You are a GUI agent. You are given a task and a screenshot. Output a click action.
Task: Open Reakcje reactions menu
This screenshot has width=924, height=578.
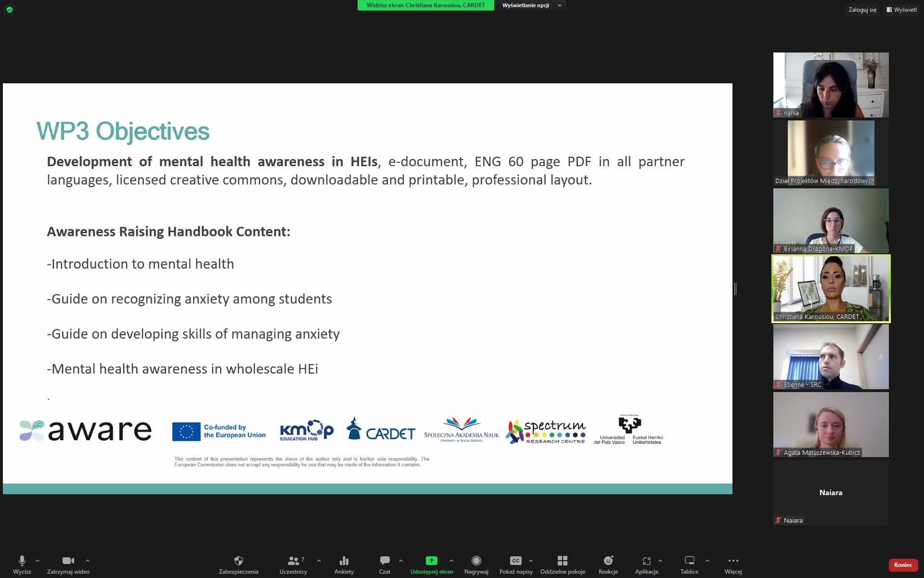tap(608, 565)
